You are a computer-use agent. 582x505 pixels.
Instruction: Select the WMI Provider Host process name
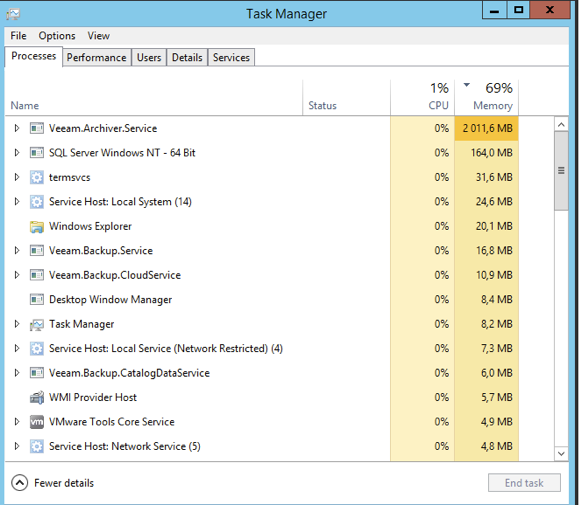93,397
